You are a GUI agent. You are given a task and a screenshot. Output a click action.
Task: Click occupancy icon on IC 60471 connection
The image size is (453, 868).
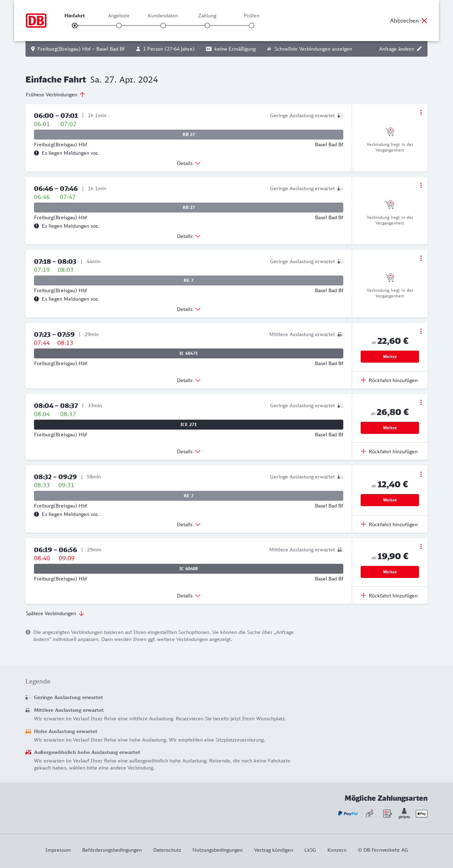(x=340, y=334)
